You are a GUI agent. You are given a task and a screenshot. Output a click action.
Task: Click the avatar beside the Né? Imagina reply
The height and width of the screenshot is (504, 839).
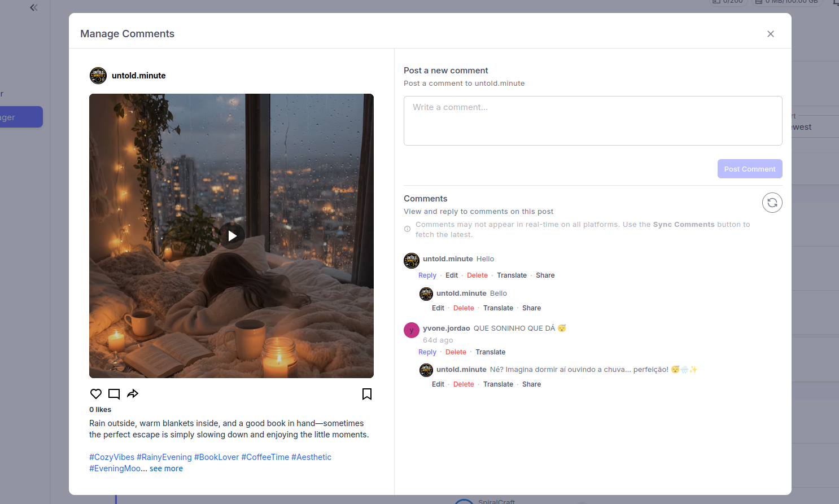[426, 370]
